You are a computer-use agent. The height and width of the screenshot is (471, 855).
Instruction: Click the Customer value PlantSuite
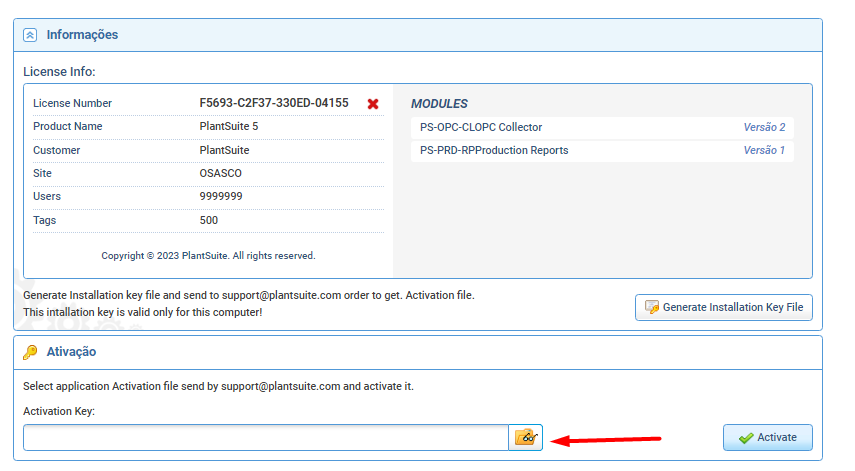pos(224,150)
